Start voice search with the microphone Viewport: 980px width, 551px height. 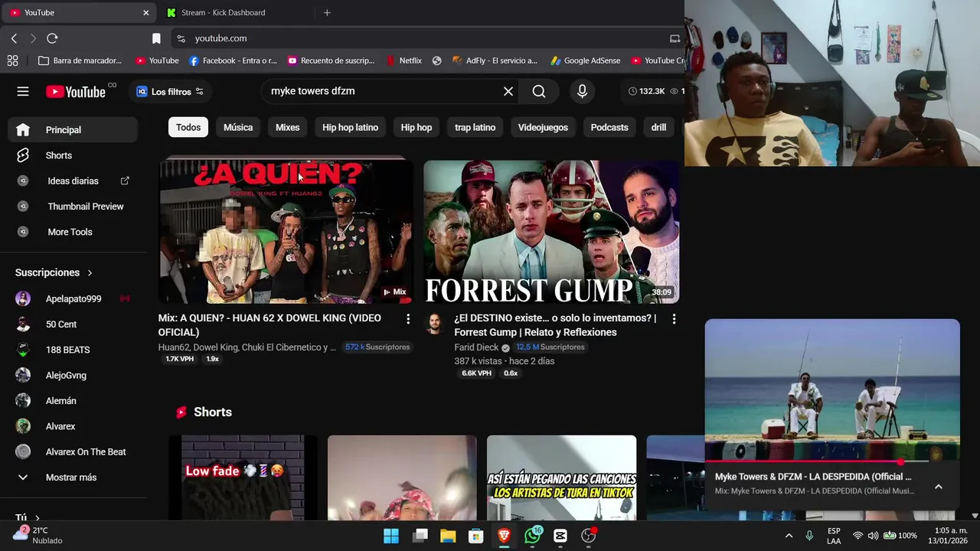coord(582,91)
